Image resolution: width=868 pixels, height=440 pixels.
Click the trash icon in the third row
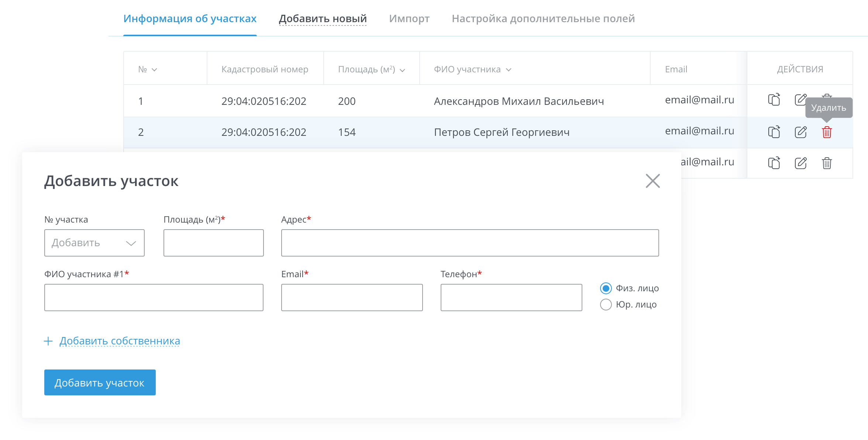[827, 163]
